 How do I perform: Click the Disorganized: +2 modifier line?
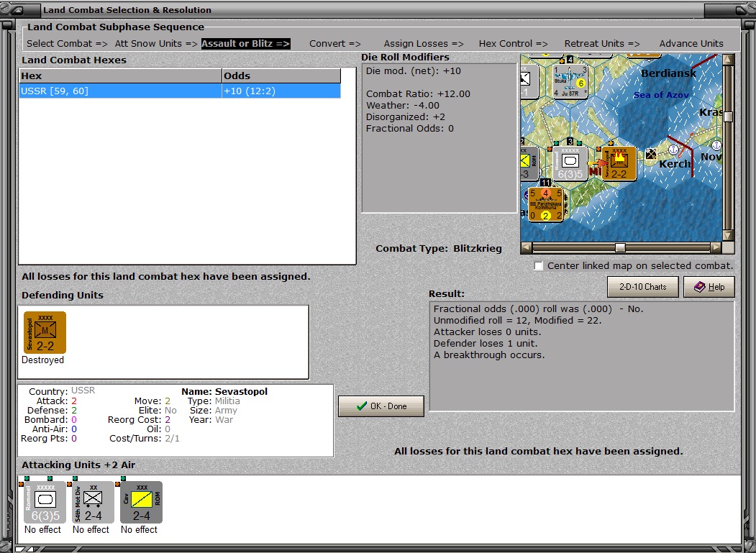pyautogui.click(x=406, y=117)
